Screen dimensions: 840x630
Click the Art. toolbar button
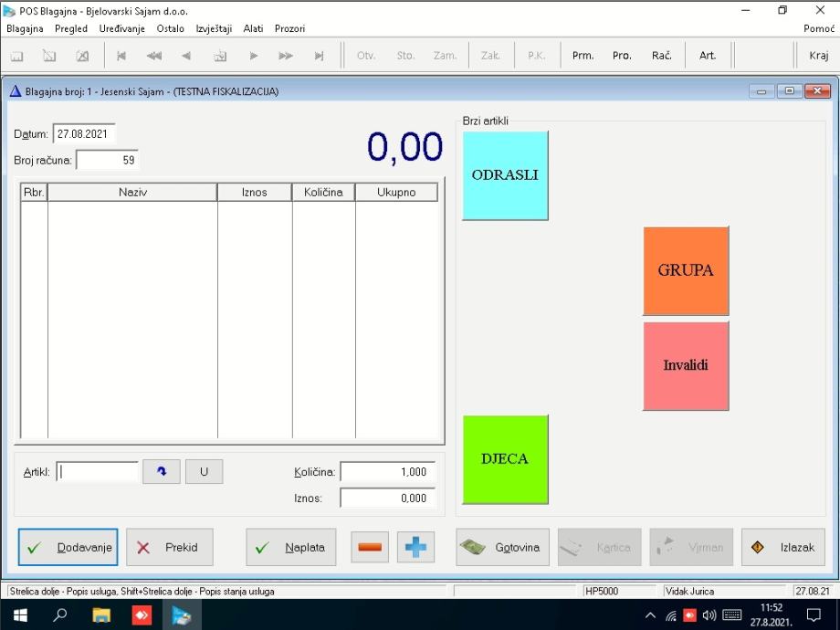pos(708,55)
